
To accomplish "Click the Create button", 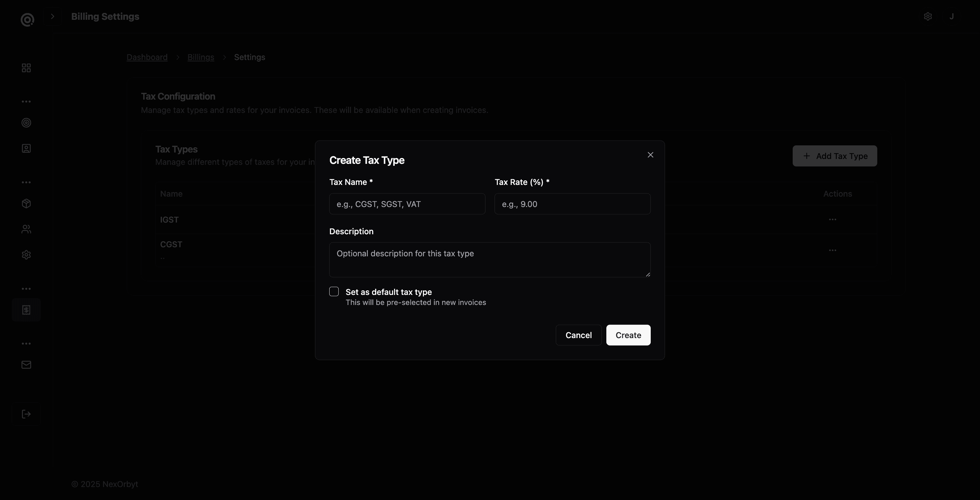I will pyautogui.click(x=628, y=335).
